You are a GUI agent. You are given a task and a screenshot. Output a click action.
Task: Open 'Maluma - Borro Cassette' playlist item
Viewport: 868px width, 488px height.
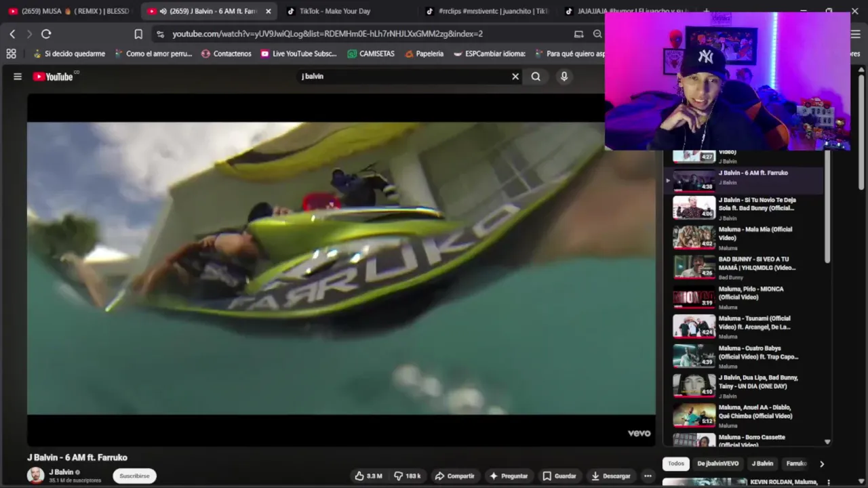(743, 440)
